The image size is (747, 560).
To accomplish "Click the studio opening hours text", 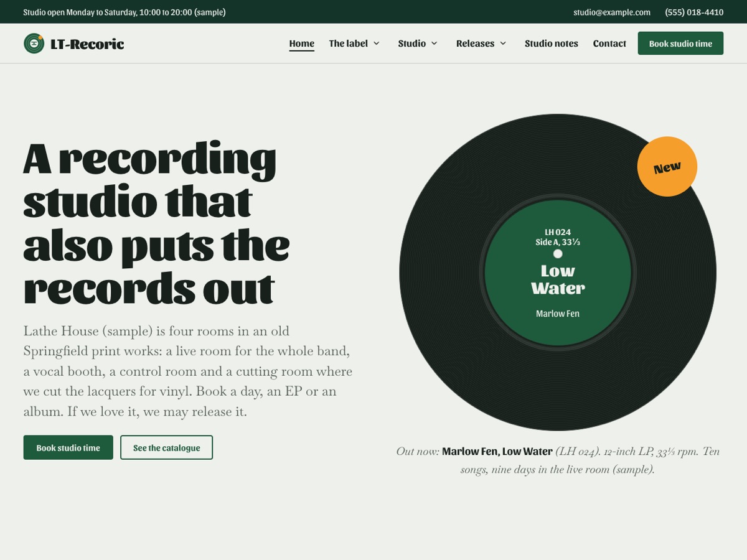I will pos(125,12).
